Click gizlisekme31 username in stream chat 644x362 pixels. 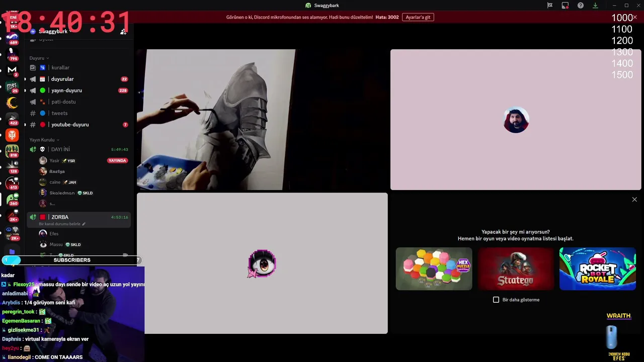(23, 330)
